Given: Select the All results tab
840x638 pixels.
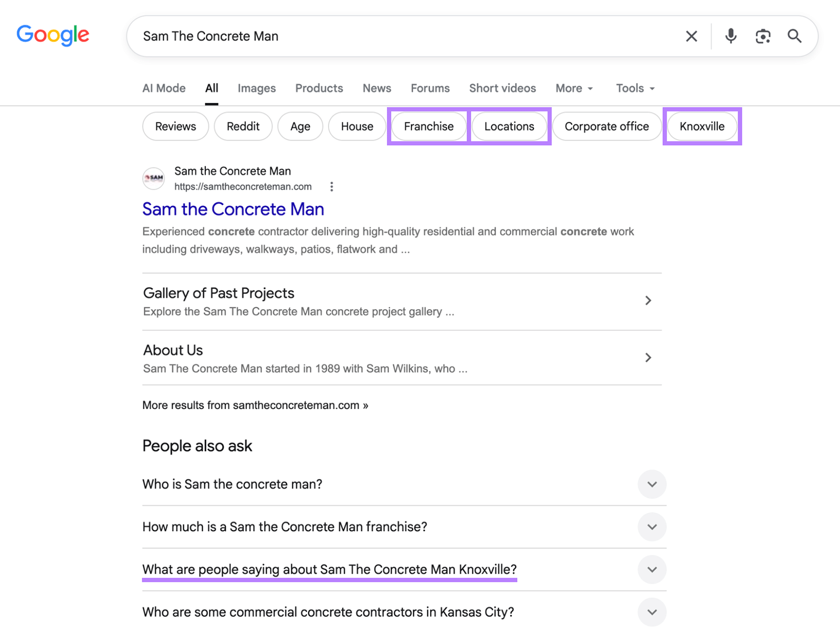Looking at the screenshot, I should point(212,88).
